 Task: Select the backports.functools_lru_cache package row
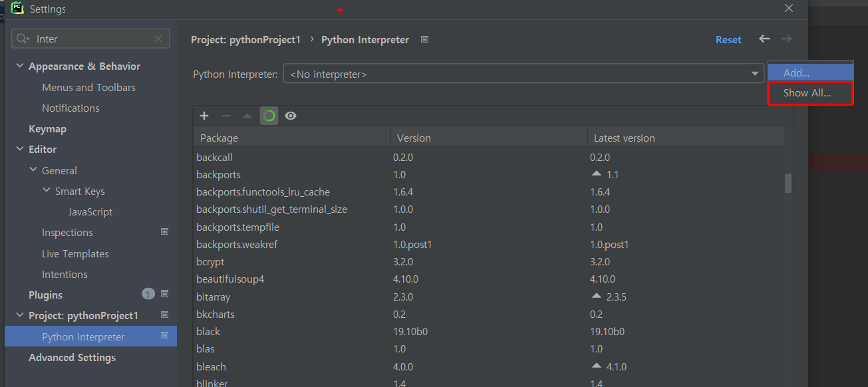tap(489, 192)
